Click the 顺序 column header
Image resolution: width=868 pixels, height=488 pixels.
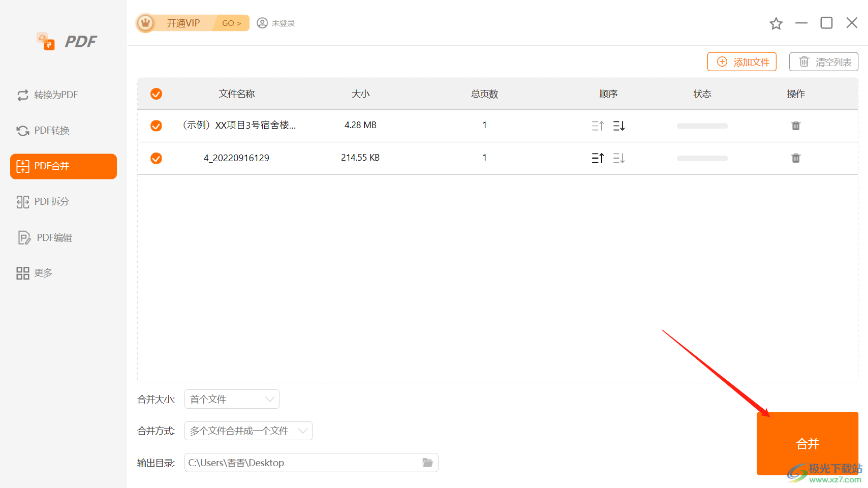tap(608, 94)
